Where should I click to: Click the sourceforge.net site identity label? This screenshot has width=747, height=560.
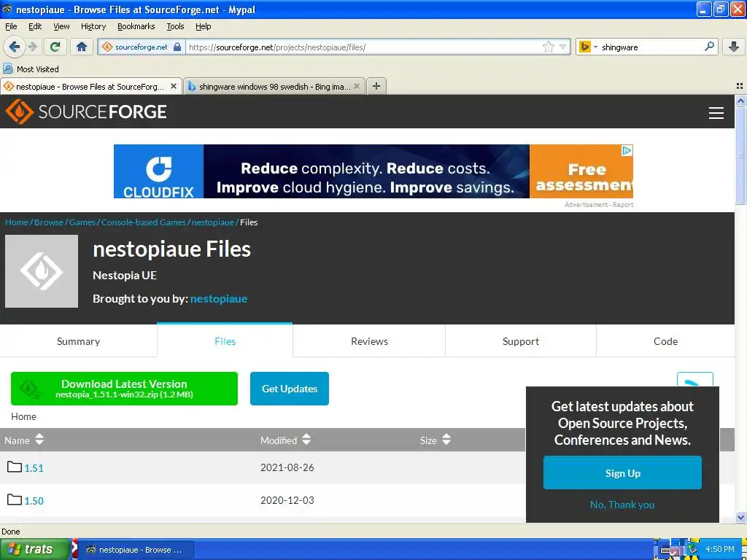141,47
